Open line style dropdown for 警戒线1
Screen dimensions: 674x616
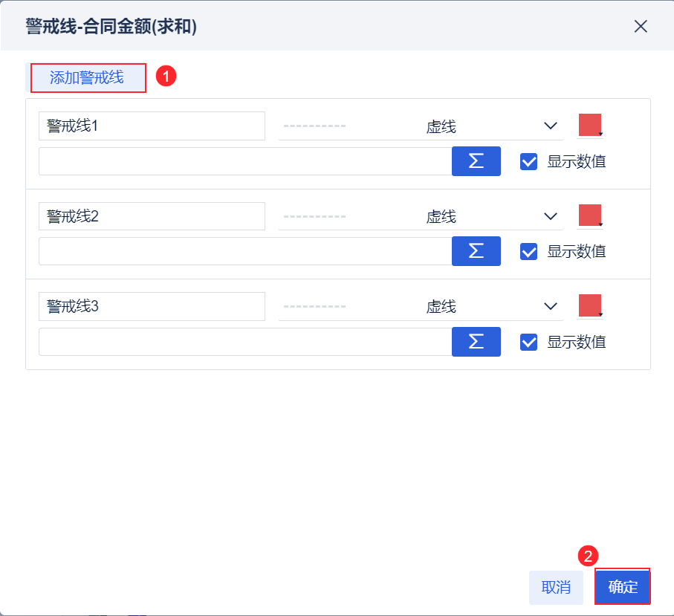pos(550,126)
